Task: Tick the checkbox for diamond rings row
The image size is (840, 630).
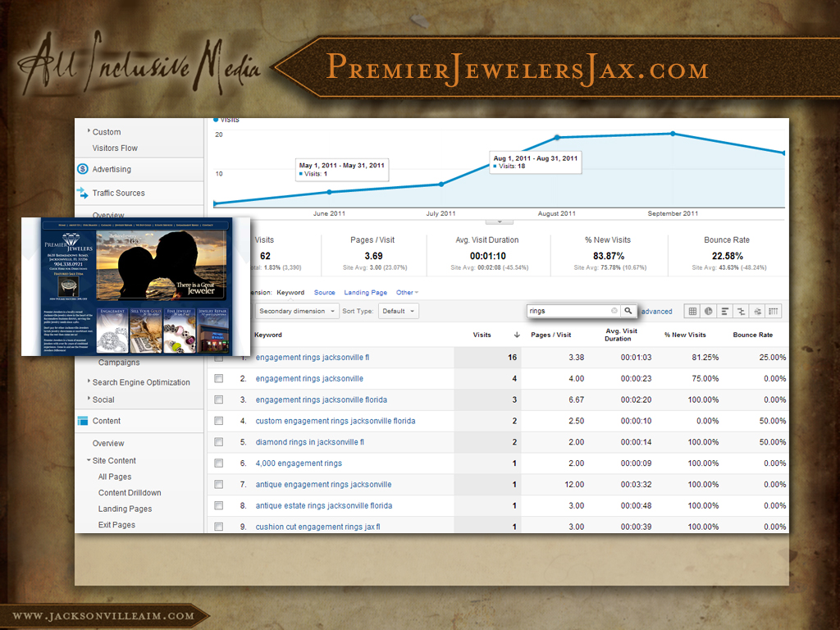Action: [219, 442]
